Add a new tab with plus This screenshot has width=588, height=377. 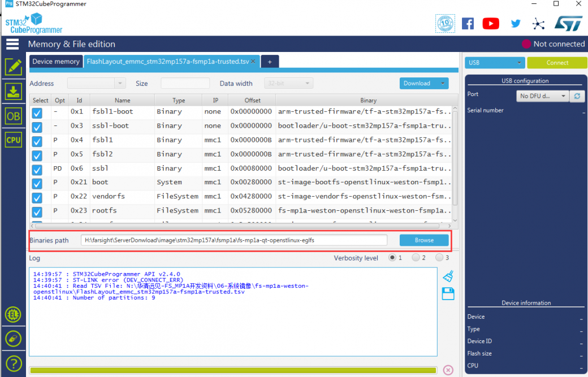(x=270, y=62)
